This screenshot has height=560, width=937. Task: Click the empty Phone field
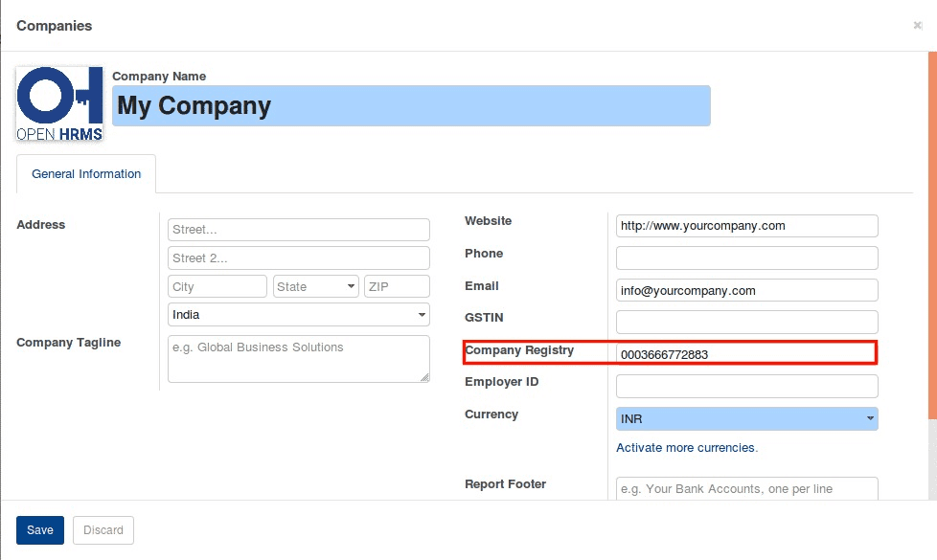point(746,258)
